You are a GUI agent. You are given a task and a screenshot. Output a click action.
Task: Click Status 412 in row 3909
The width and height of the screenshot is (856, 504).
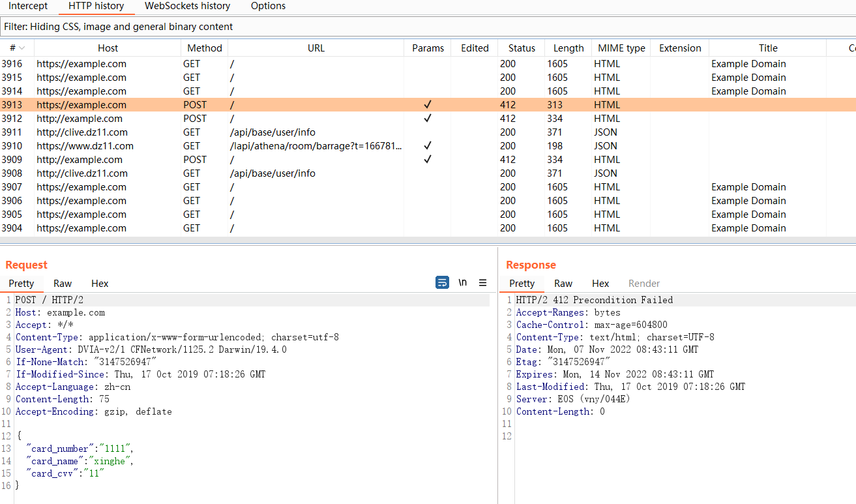click(x=508, y=160)
